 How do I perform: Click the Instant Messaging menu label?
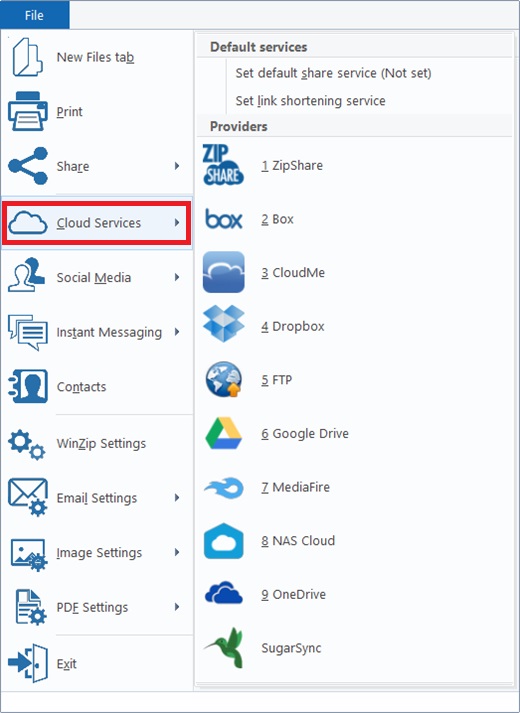(x=109, y=332)
